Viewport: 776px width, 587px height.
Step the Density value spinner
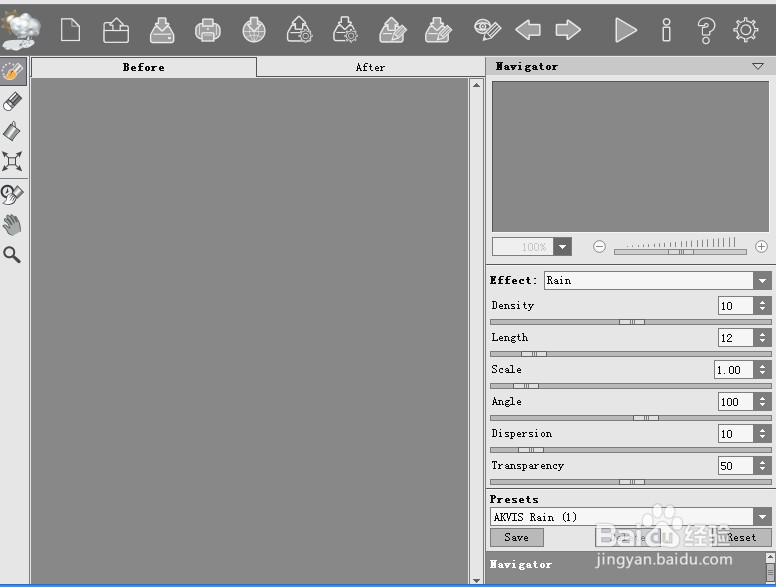click(x=762, y=306)
